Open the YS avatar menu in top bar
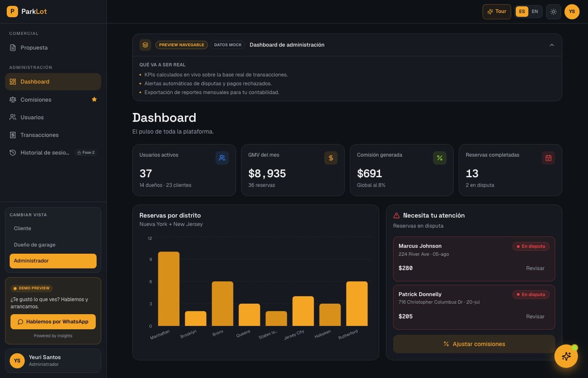Image resolution: width=588 pixels, height=378 pixels. coord(572,12)
